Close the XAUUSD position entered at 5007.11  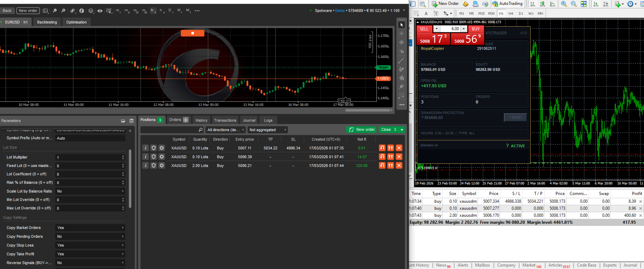click(399, 148)
